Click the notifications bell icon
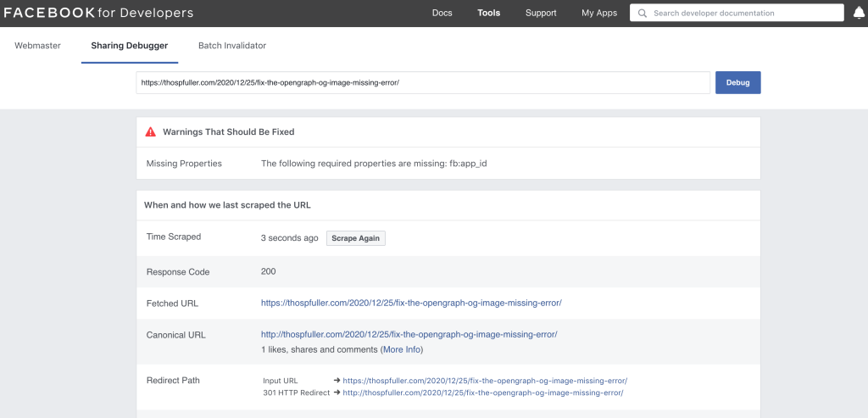 860,13
